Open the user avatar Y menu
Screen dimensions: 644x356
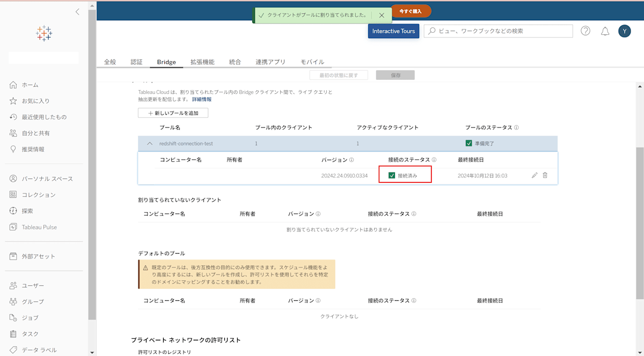624,31
